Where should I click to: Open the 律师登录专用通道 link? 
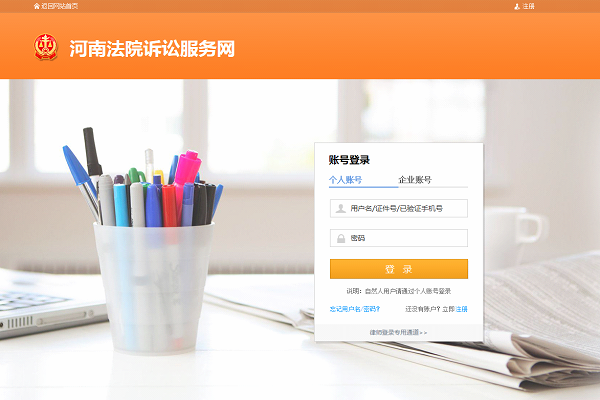[x=398, y=332]
